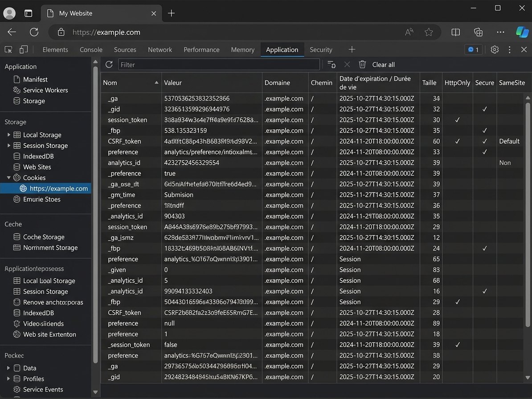This screenshot has width=532, height=399.
Task: Open the browser profile avatar
Action: (9, 13)
